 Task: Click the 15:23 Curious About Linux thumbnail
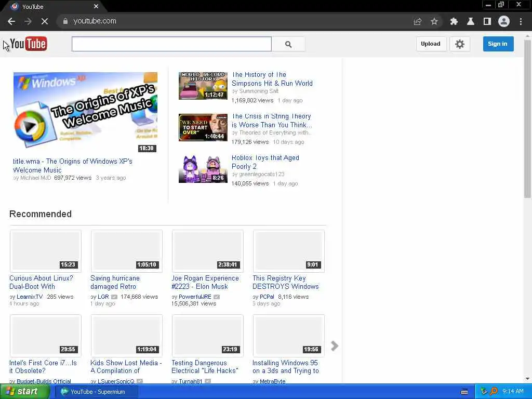pos(46,251)
